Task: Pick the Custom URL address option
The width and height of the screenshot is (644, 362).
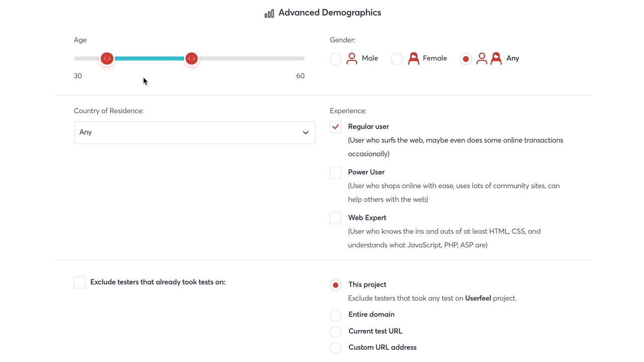Action: (x=336, y=347)
